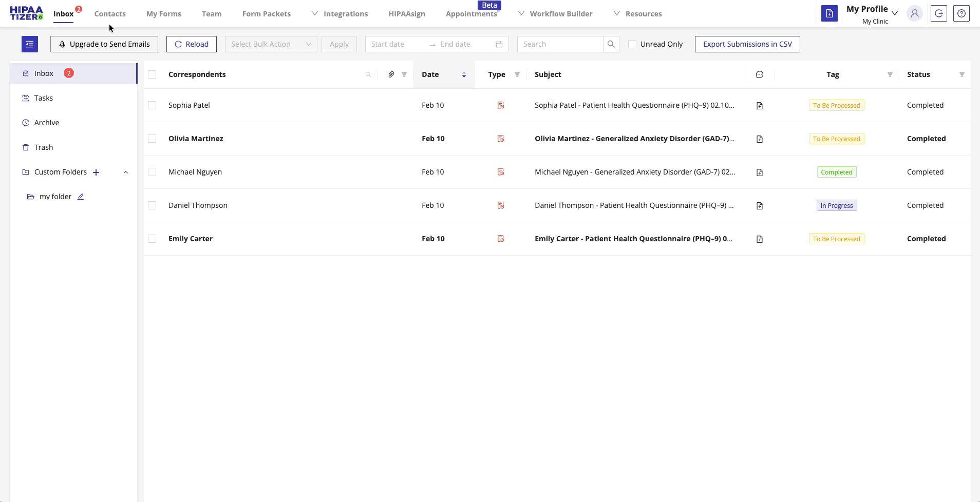Open Sophia Patel's submission document icon
This screenshot has width=980, height=502.
759,106
